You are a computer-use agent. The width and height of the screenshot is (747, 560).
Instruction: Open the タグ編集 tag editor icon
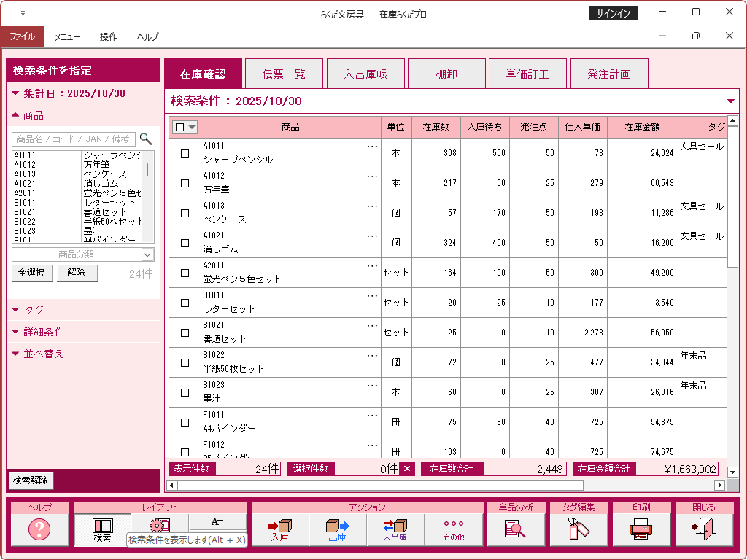[578, 529]
